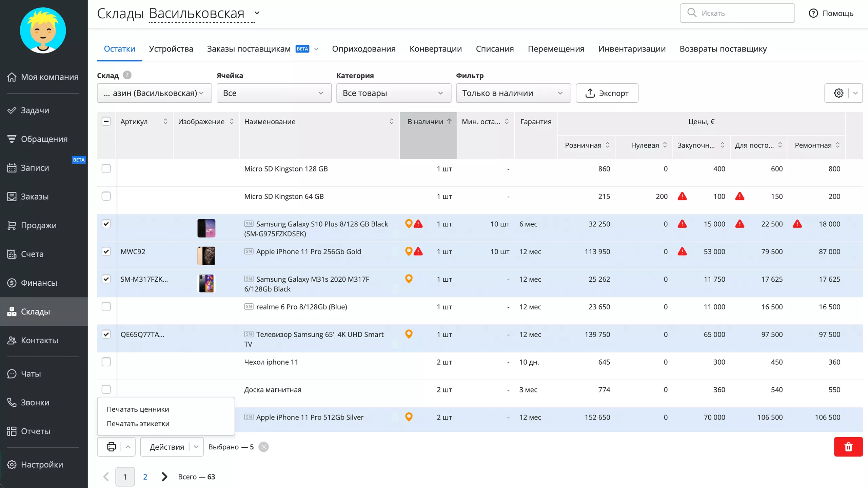The image size is (868, 488).
Task: Click the Экспорт button
Action: coord(607,93)
